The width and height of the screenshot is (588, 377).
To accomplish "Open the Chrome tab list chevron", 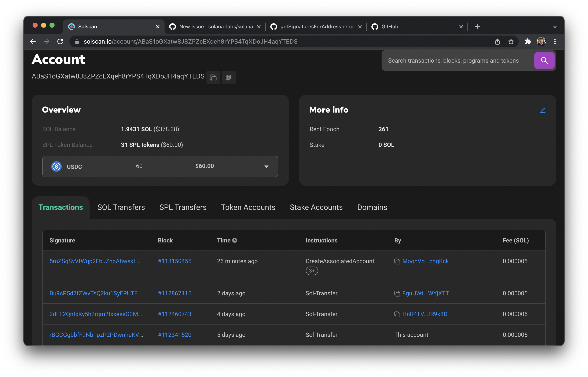I will coord(555,27).
